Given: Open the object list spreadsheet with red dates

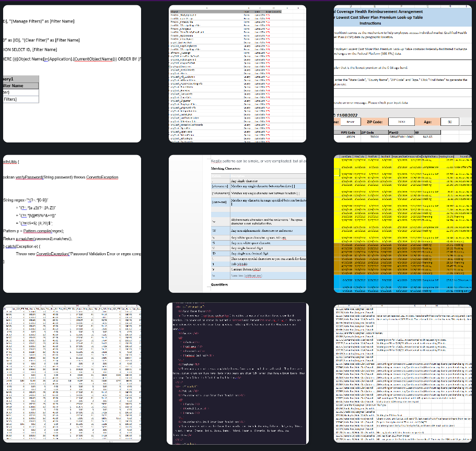Looking at the screenshot, I should click(237, 74).
